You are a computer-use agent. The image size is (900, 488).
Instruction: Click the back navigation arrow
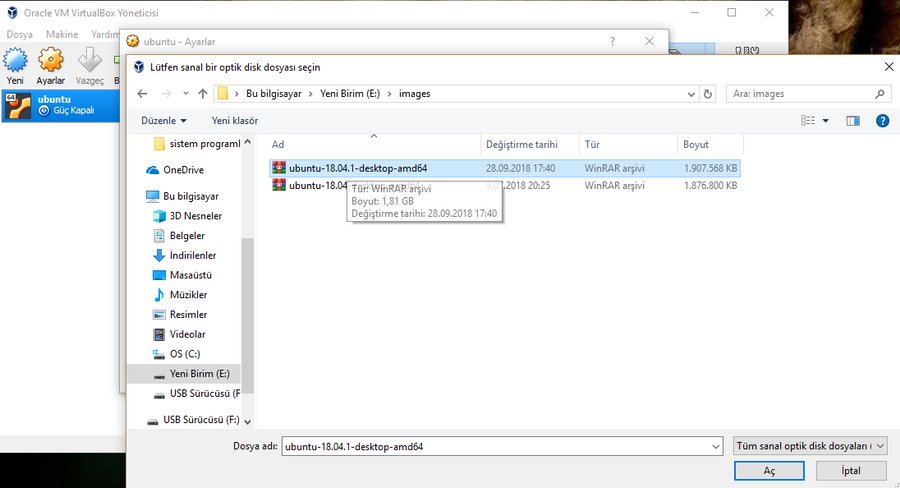pos(142,94)
